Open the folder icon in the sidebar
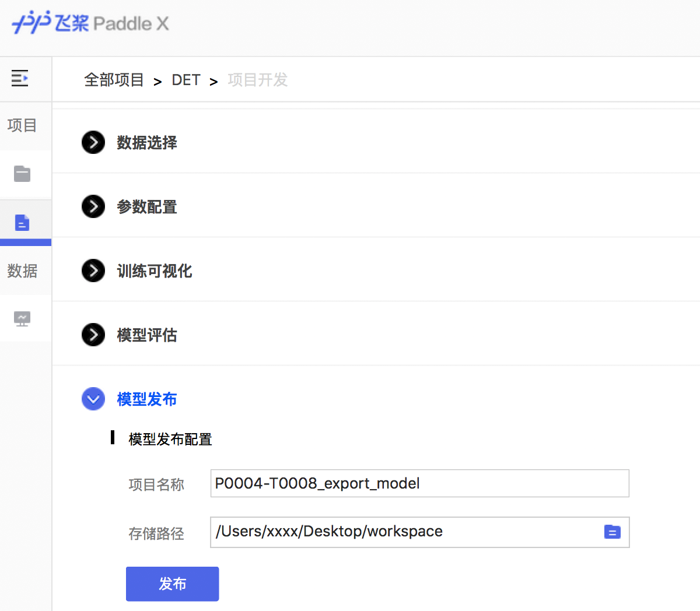The height and width of the screenshot is (611, 700). click(22, 174)
